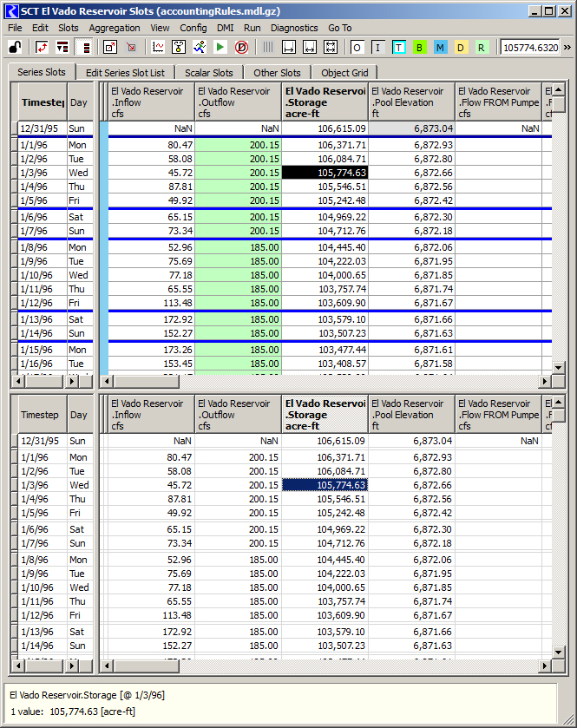Screen dimensions: 577x728
Task: Click the upper pane's Pool Elevation column header
Action: 412,102
